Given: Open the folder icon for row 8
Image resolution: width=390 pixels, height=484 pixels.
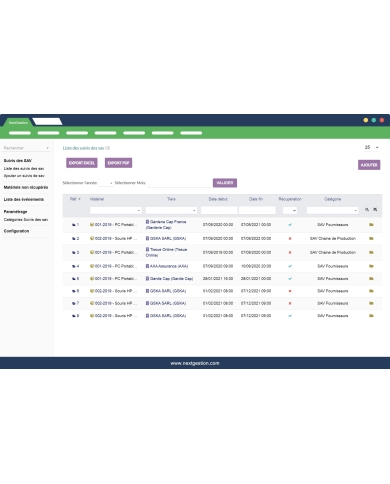Looking at the screenshot, I should pos(371,315).
